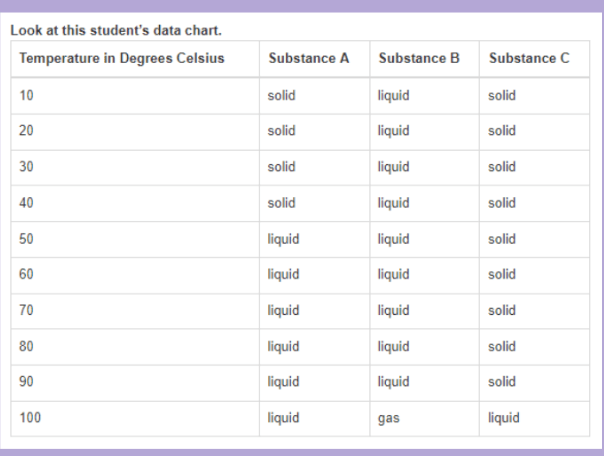This screenshot has height=456, width=604.
Task: Click the Temperature in Degrees Celsius header
Action: coord(135,59)
